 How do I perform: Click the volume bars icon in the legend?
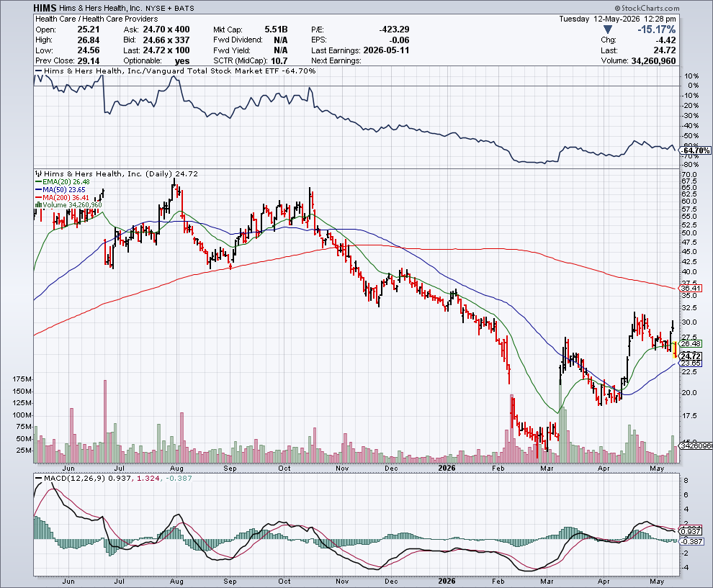coord(39,205)
